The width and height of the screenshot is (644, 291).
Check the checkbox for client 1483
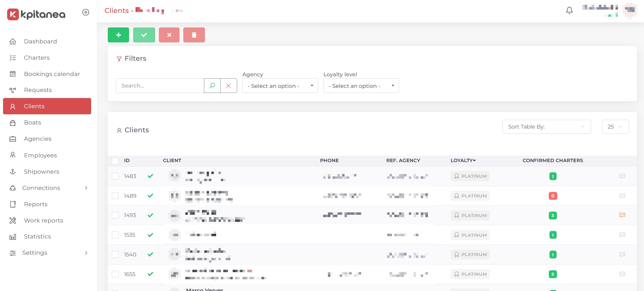(x=115, y=176)
